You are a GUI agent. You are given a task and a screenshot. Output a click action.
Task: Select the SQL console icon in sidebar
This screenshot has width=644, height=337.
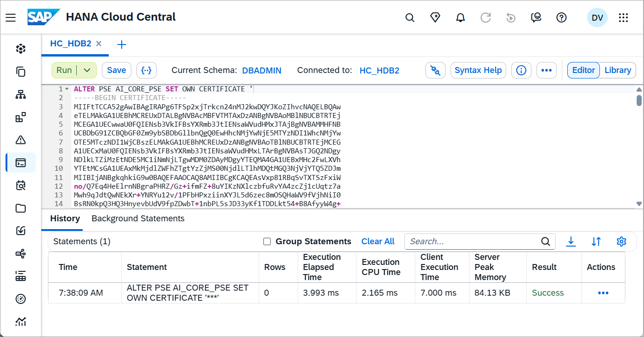(21, 163)
